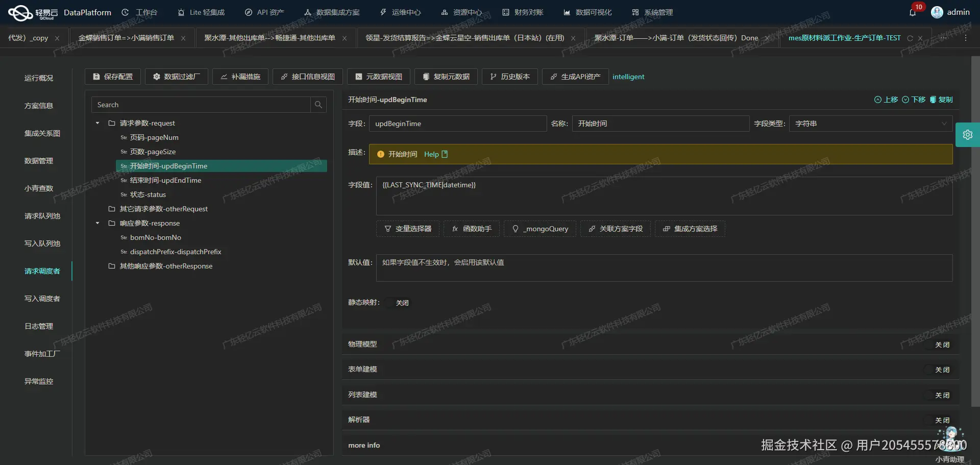Collapse the 请求参数-request tree node
The image size is (980, 465).
(x=97, y=123)
